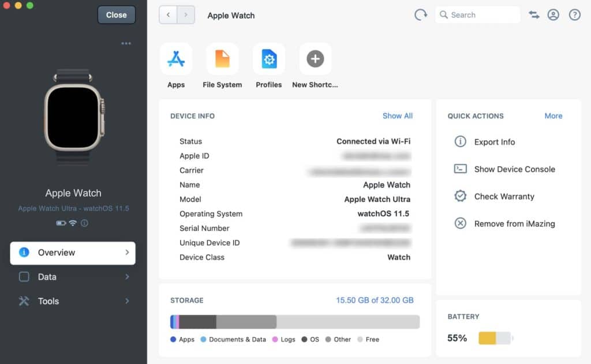Image resolution: width=591 pixels, height=364 pixels.
Task: Click the battery level indicator bar
Action: 495,338
